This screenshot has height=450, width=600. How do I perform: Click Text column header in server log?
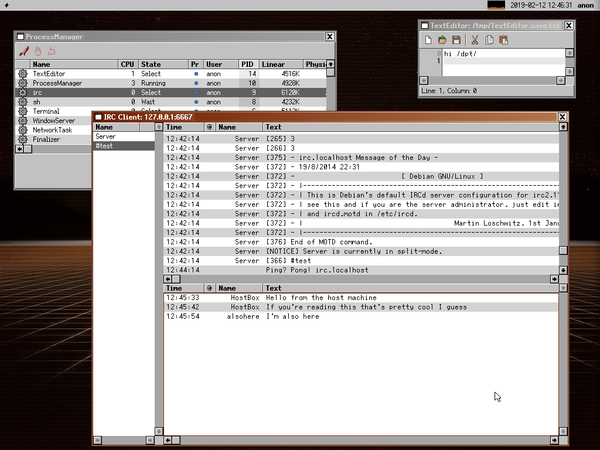point(411,127)
